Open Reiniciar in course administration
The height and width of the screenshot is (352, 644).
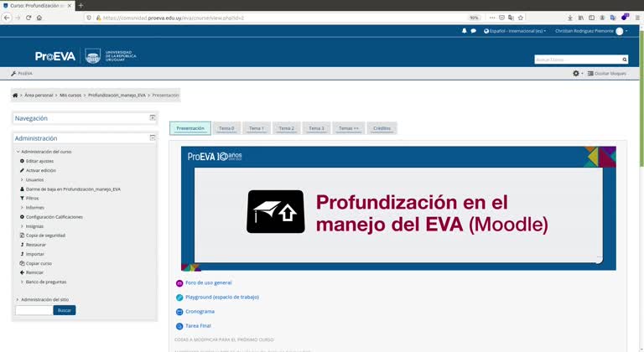[x=34, y=272]
